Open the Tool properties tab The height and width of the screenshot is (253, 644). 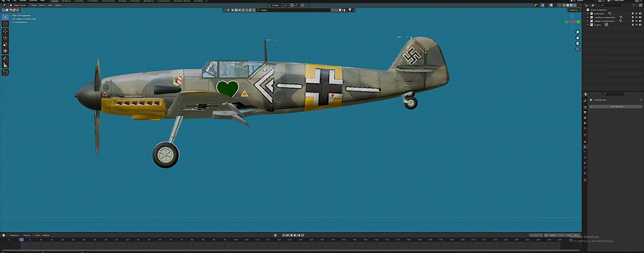[x=585, y=101]
